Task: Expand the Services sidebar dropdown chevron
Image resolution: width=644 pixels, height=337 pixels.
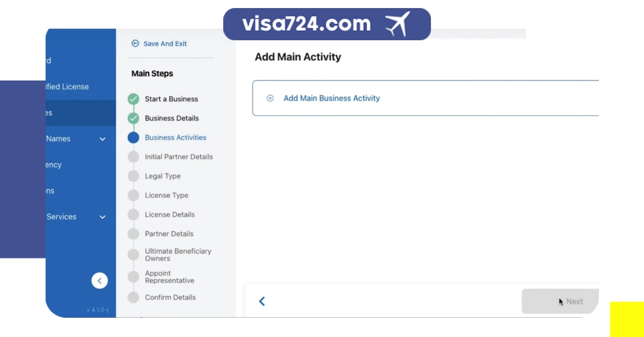Action: pyautogui.click(x=103, y=217)
